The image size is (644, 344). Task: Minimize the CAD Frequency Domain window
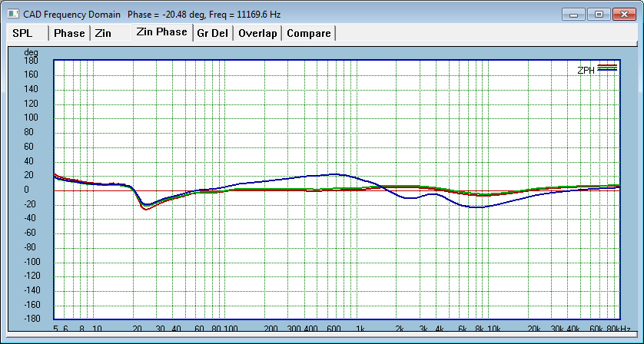(x=574, y=15)
